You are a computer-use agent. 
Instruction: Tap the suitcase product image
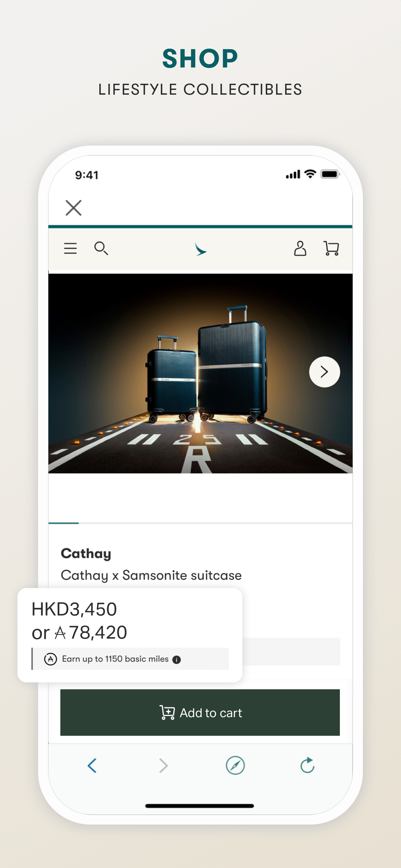(200, 373)
